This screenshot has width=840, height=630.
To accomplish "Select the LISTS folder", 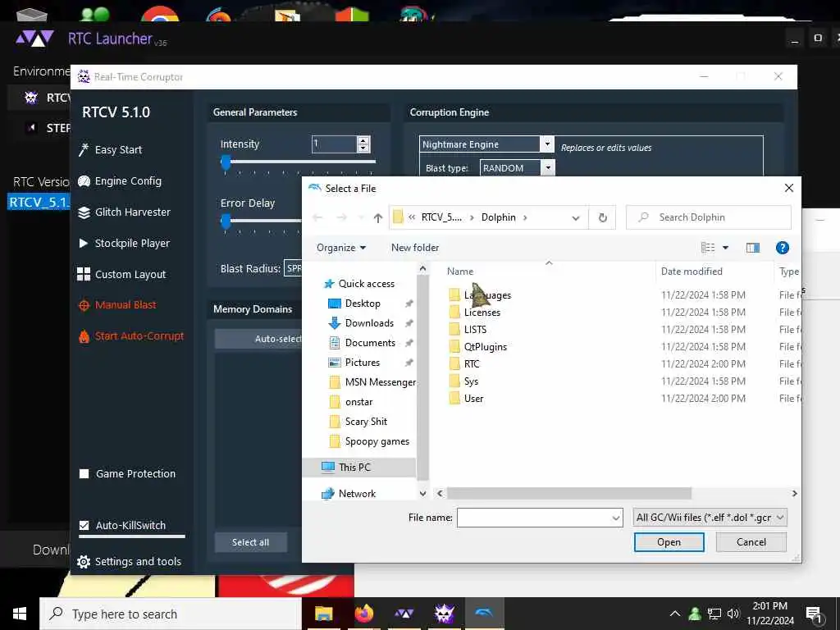I will point(475,330).
